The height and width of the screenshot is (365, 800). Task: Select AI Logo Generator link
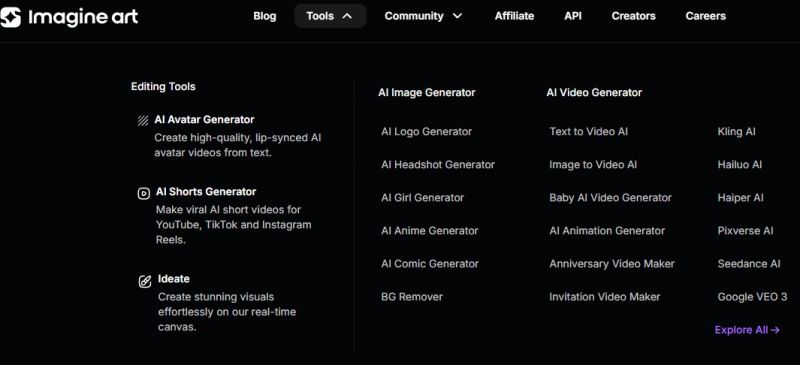[x=427, y=132]
